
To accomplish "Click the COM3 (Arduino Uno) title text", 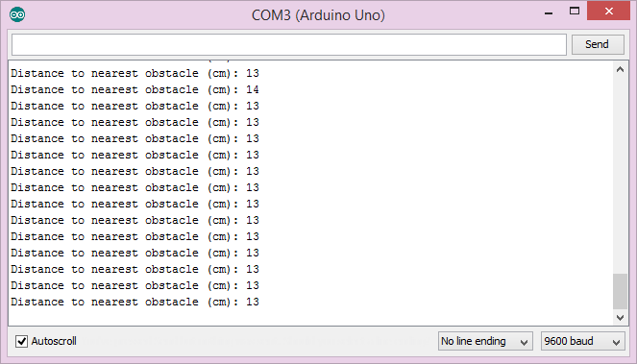I will pos(318,15).
